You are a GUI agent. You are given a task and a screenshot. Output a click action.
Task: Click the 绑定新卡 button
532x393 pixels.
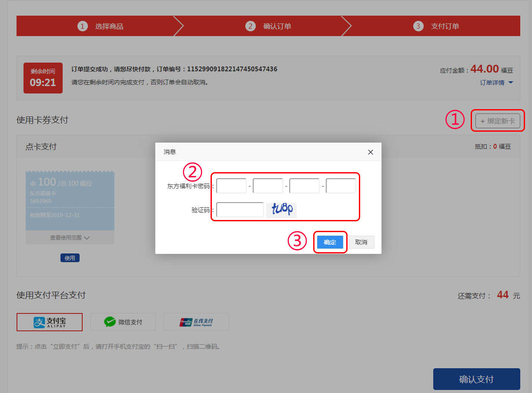(x=498, y=121)
